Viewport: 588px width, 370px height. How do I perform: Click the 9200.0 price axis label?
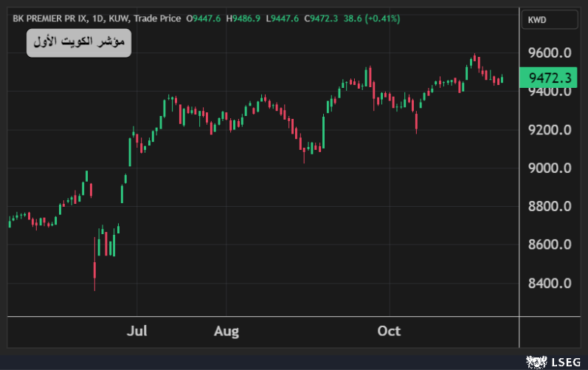click(x=550, y=130)
